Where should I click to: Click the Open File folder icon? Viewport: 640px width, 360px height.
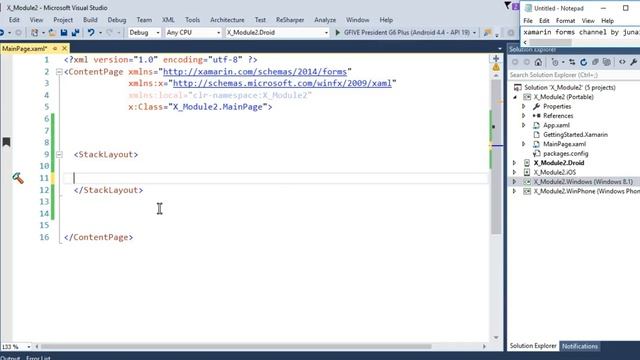click(x=52, y=33)
